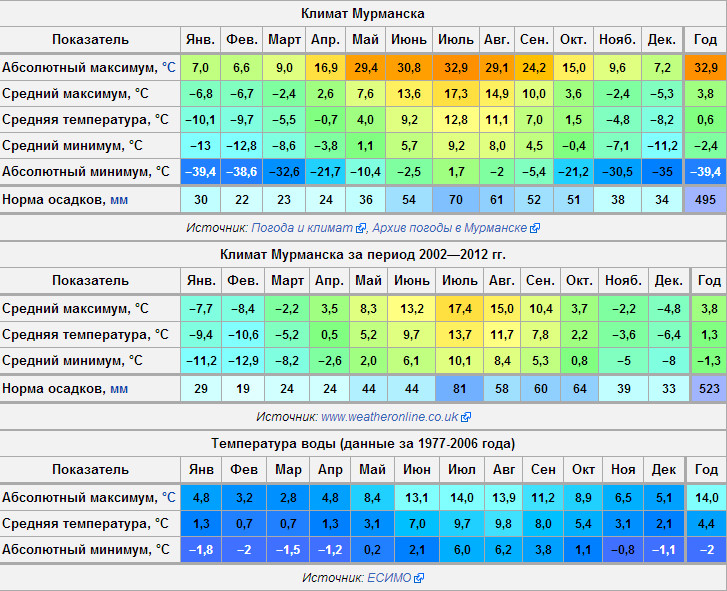The height and width of the screenshot is (591, 727).
Task: Click the water absolute minimum cell '–0,8'
Action: point(623,550)
